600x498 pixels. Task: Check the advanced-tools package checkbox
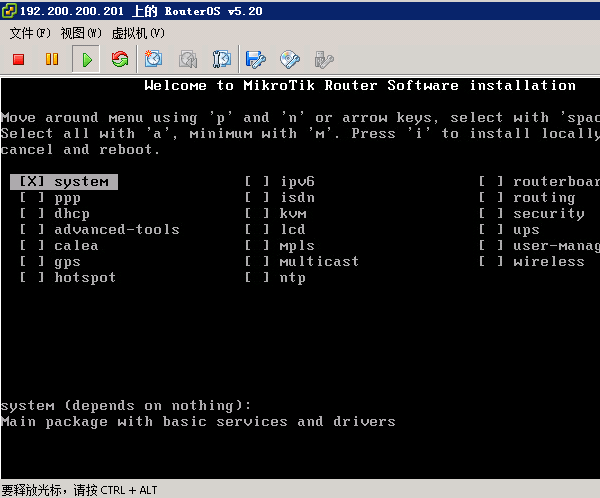[x=32, y=229]
